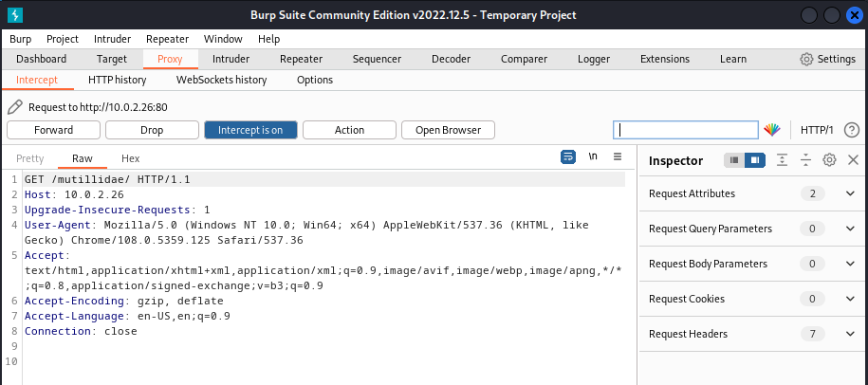Open the Intruder menu in the menu bar
Screen dimensions: 868x385
pyautogui.click(x=112, y=39)
